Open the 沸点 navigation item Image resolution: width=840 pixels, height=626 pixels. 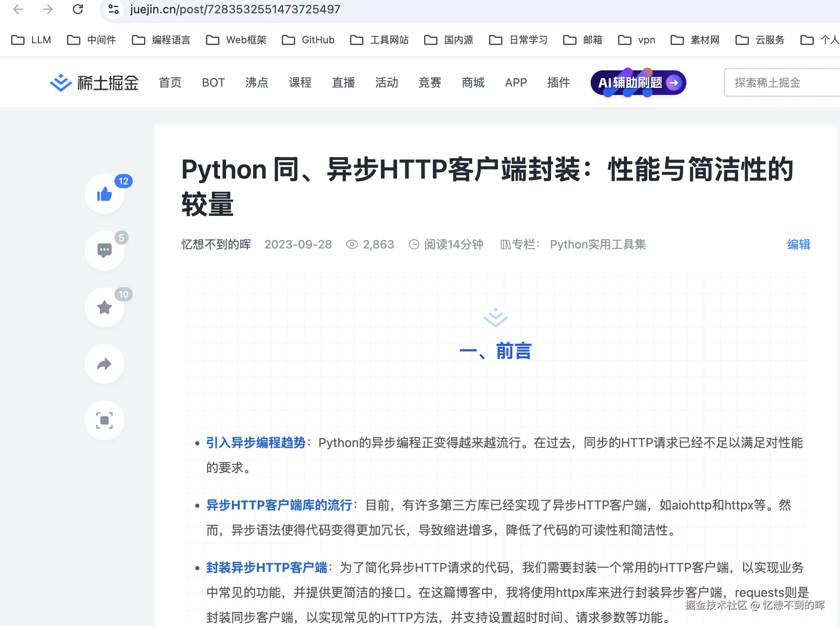point(257,83)
